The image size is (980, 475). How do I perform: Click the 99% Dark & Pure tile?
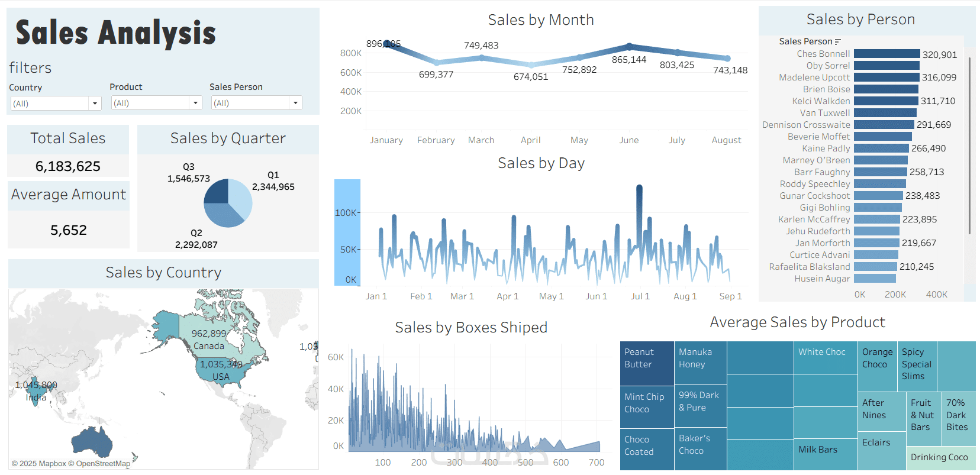point(700,406)
